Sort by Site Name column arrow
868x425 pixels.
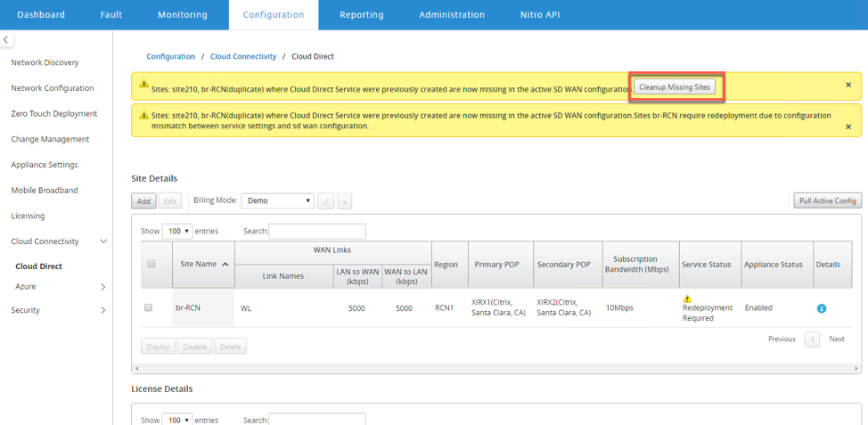click(225, 265)
